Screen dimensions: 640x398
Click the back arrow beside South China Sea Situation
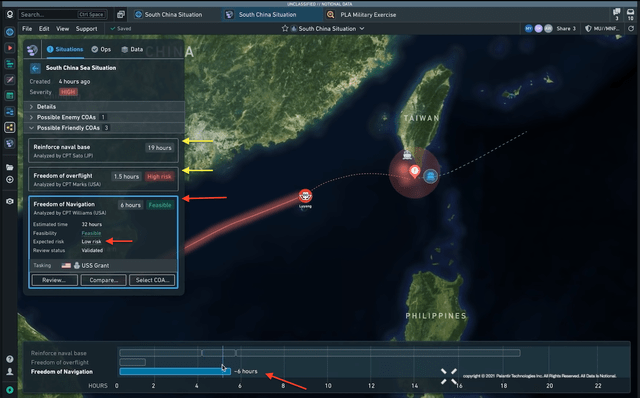point(35,68)
